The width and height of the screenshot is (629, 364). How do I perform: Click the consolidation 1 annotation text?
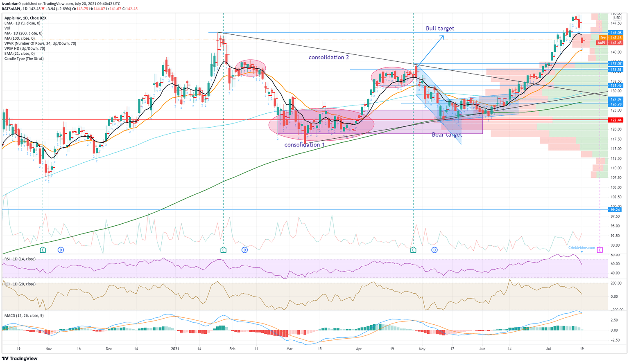[305, 145]
